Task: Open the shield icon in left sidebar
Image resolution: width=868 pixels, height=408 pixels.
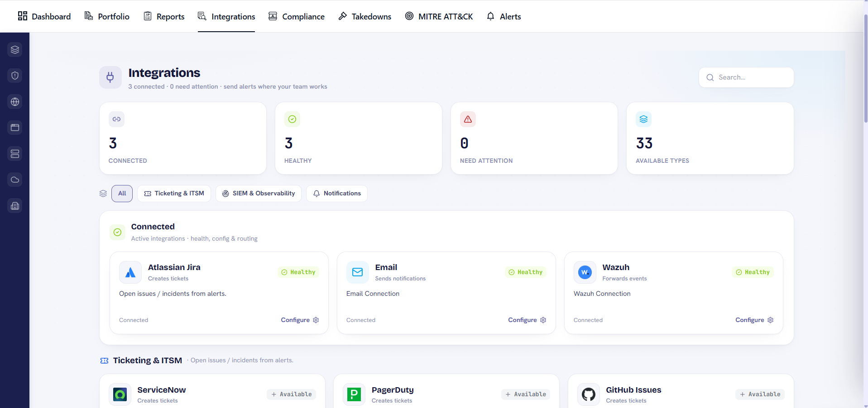Action: (15, 76)
